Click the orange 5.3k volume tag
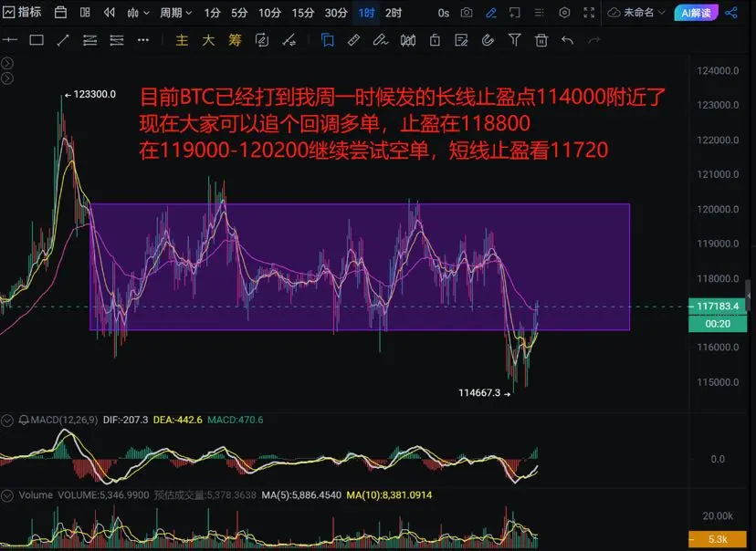This screenshot has height=551, width=756. point(718,539)
